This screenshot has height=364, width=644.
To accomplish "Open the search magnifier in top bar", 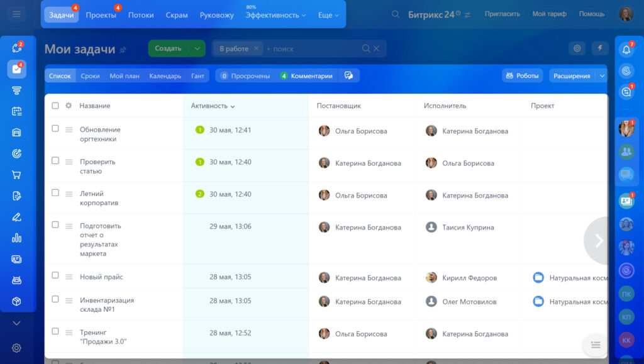I will [396, 14].
